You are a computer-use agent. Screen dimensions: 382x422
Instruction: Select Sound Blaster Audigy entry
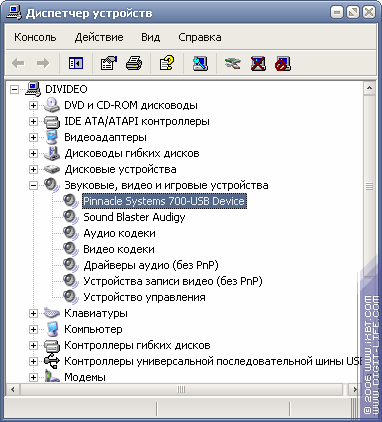click(x=134, y=217)
